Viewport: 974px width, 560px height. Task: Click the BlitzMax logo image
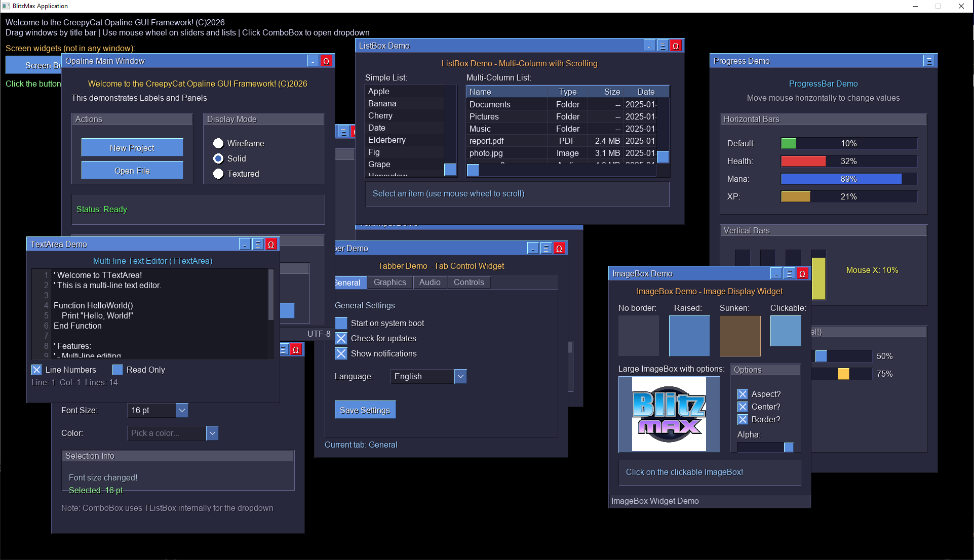tap(669, 414)
